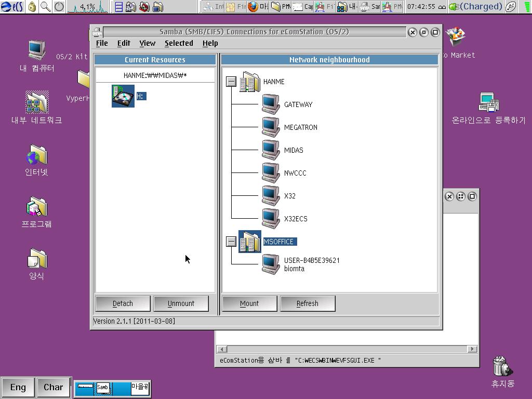
Task: Choose the X32ECS computer icon
Action: click(270, 219)
